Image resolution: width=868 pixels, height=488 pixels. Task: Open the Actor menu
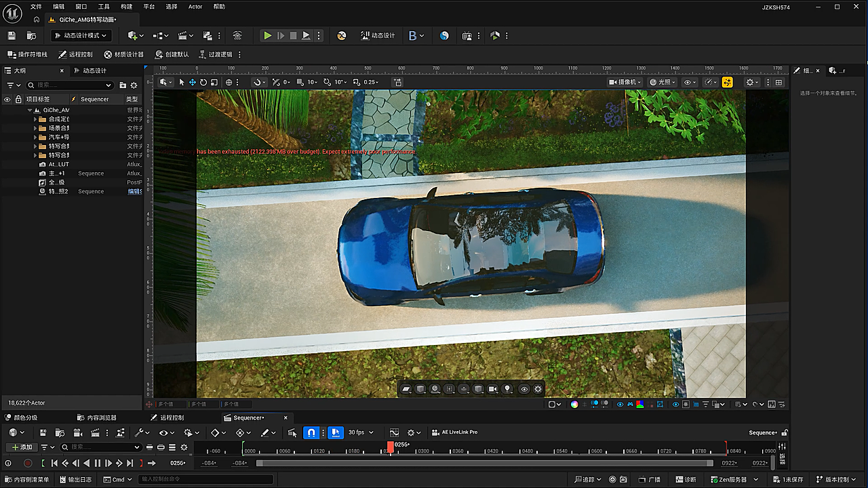point(195,7)
